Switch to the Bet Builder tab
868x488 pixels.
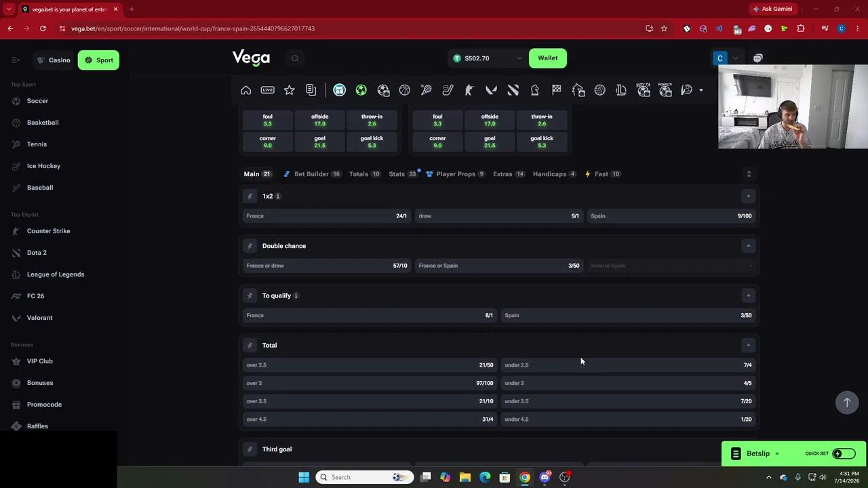tap(312, 174)
